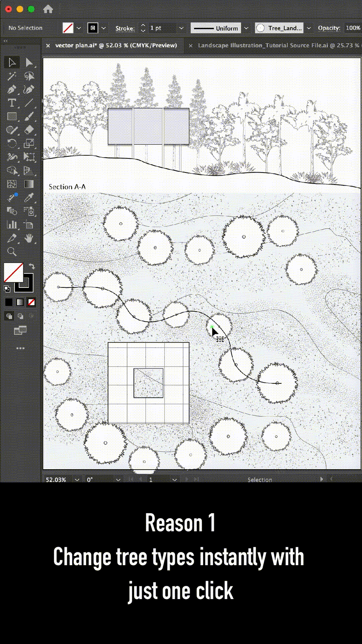Select the Blend tool

[12, 211]
